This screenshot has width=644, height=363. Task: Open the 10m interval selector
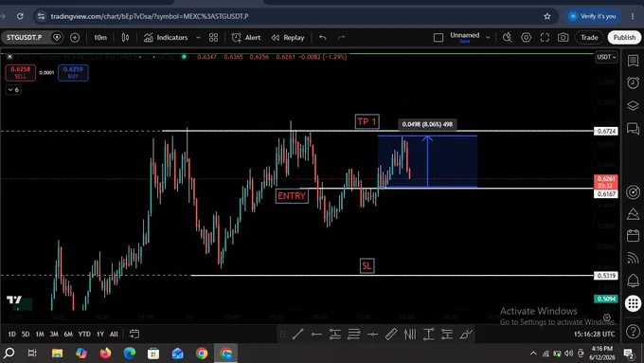coord(100,37)
